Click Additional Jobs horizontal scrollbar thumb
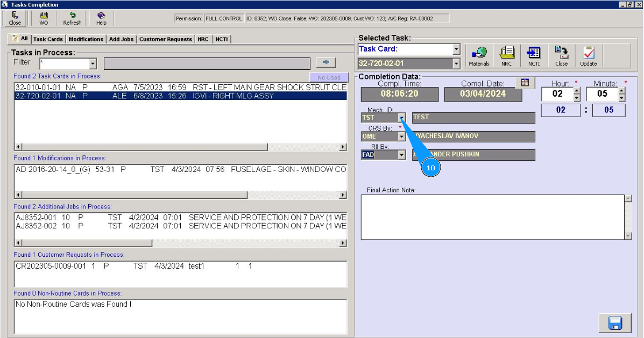This screenshot has width=644, height=338. click(x=87, y=243)
